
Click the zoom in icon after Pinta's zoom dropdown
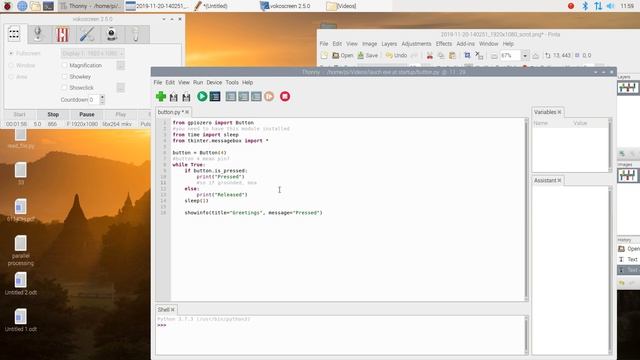(x=536, y=56)
